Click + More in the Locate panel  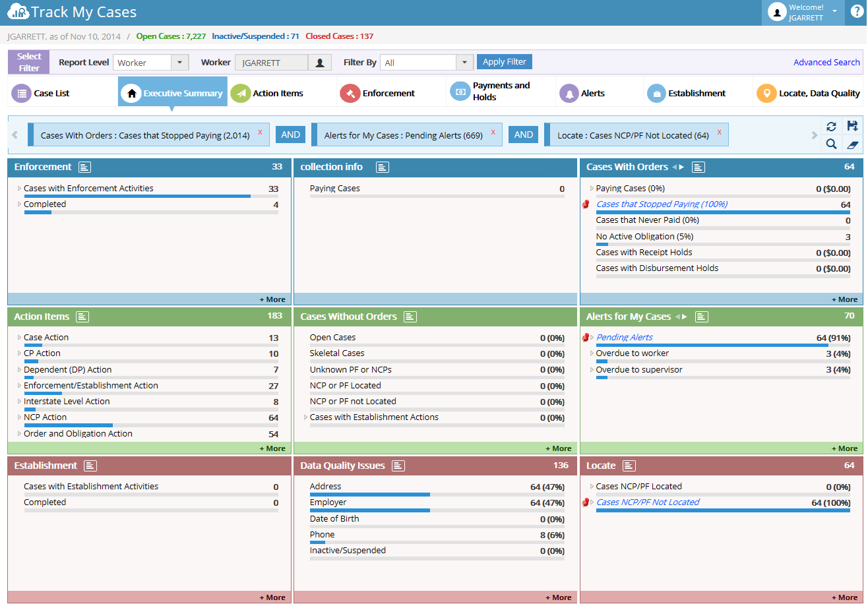[845, 597]
